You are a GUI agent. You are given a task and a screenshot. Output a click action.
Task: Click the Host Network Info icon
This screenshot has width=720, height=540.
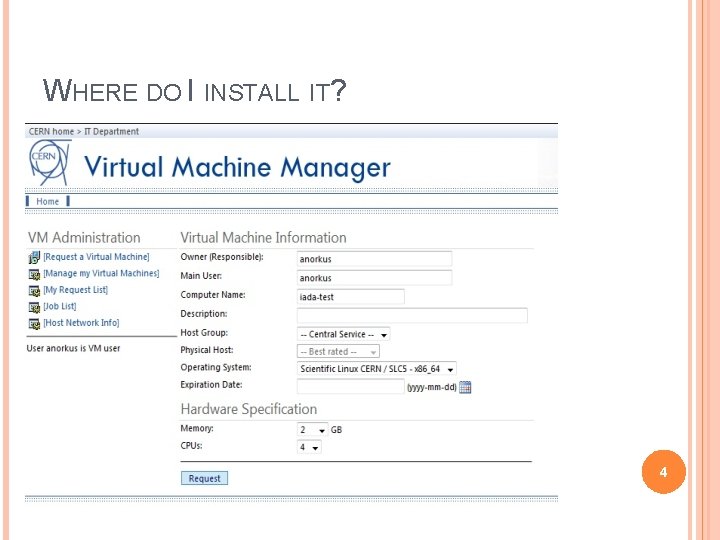(34, 324)
